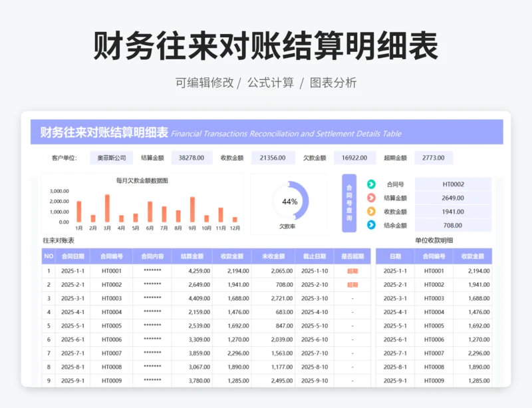This screenshot has height=408, width=532.
Task: Select the cell showing 2,539.00
Action: (x=192, y=325)
